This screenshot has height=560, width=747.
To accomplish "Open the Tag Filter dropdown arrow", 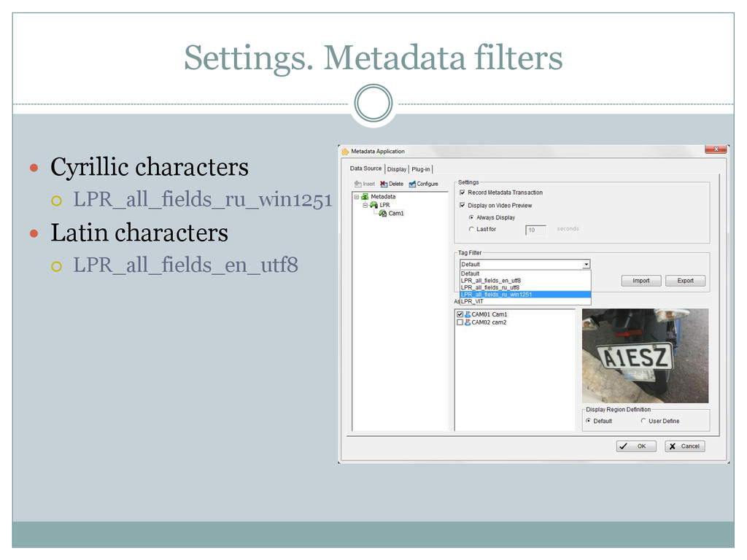I will point(586,264).
